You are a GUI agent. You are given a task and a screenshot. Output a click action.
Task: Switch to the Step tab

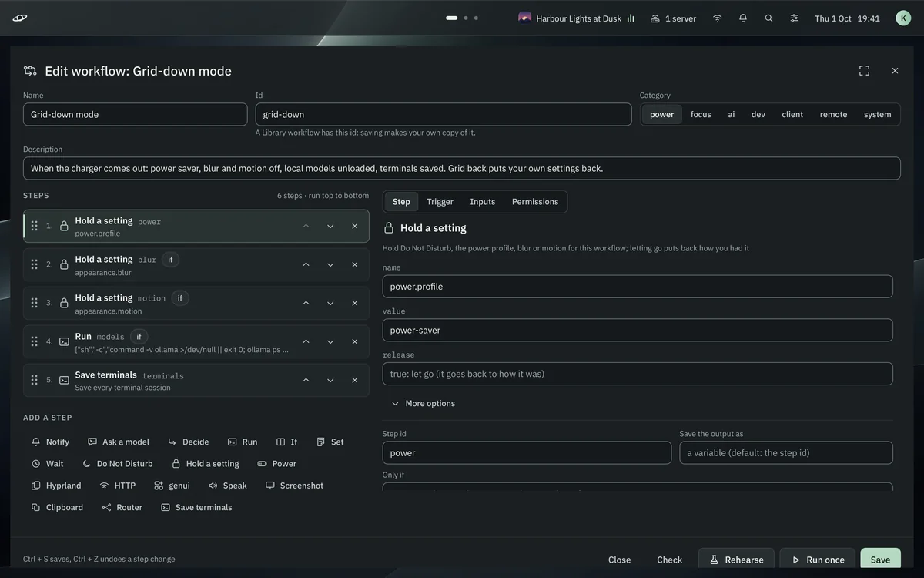click(x=401, y=202)
